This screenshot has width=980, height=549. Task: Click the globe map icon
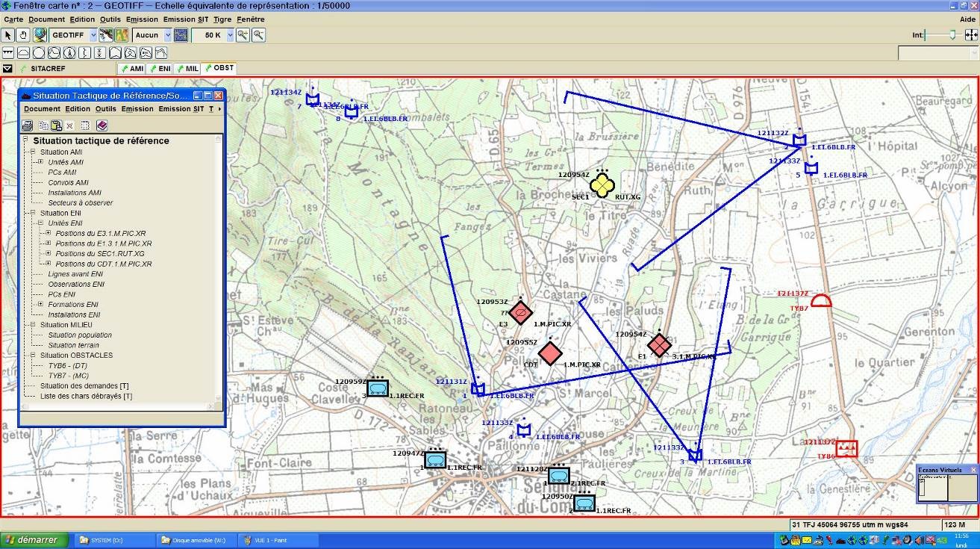(x=40, y=35)
